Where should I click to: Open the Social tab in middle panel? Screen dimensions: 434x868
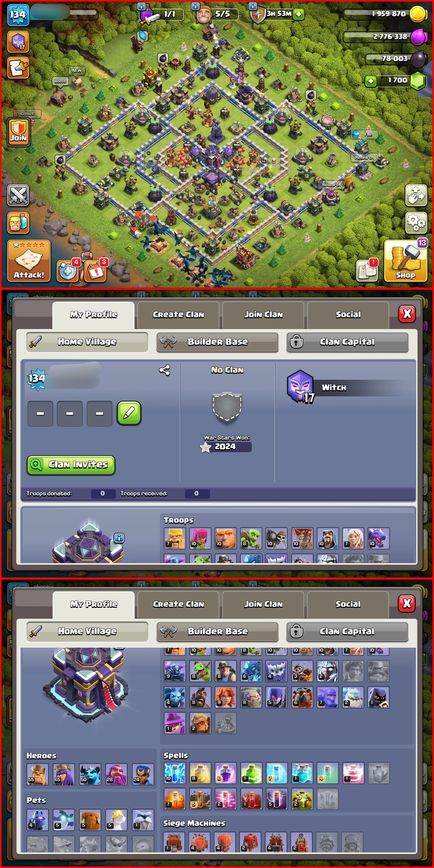(348, 315)
